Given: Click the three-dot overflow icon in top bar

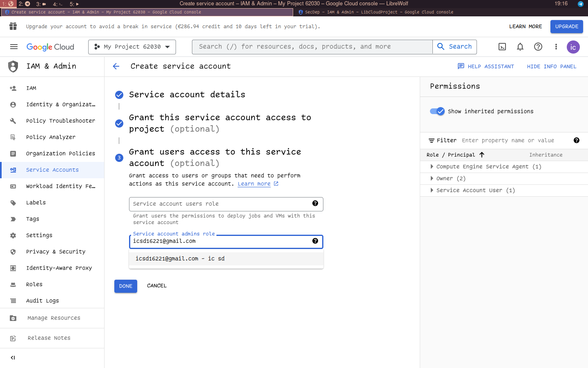Looking at the screenshot, I should click(556, 47).
